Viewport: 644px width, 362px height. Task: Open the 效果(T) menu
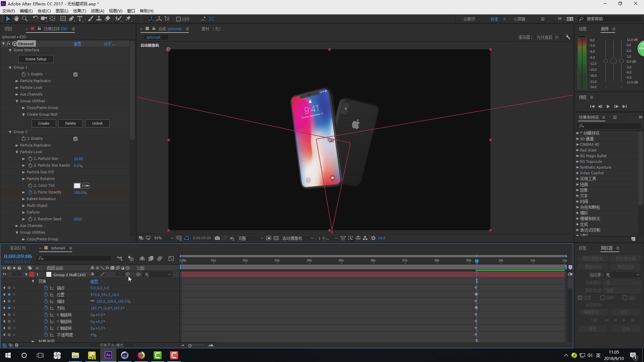(79, 11)
